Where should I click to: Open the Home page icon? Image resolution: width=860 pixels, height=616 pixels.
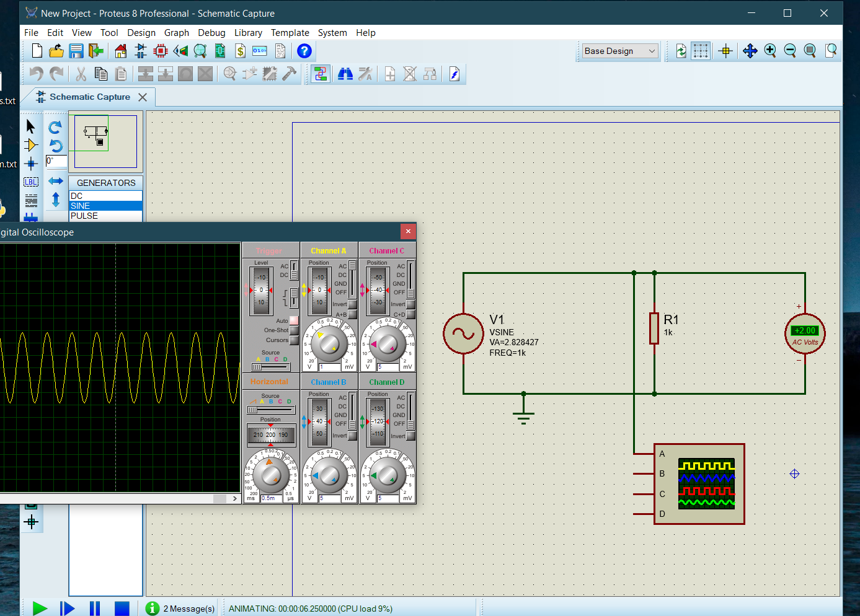pos(121,51)
